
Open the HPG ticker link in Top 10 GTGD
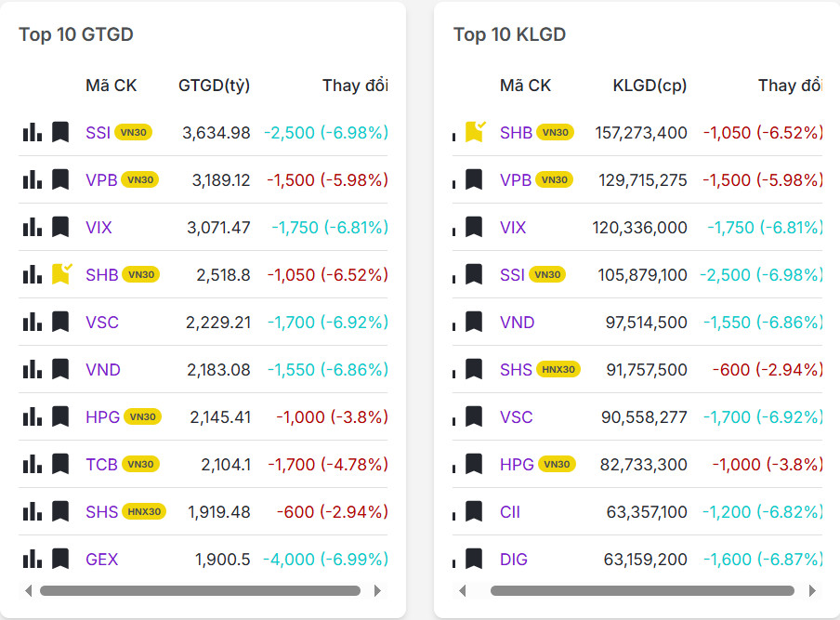(x=102, y=417)
